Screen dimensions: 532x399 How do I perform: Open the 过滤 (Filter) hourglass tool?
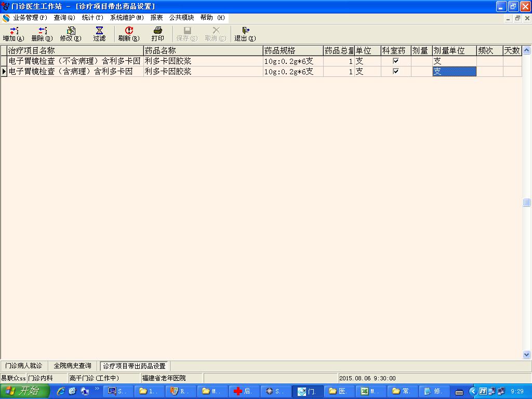point(99,34)
